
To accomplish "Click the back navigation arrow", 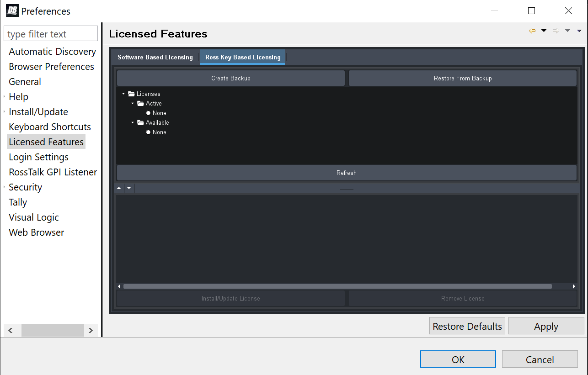I will click(x=532, y=30).
